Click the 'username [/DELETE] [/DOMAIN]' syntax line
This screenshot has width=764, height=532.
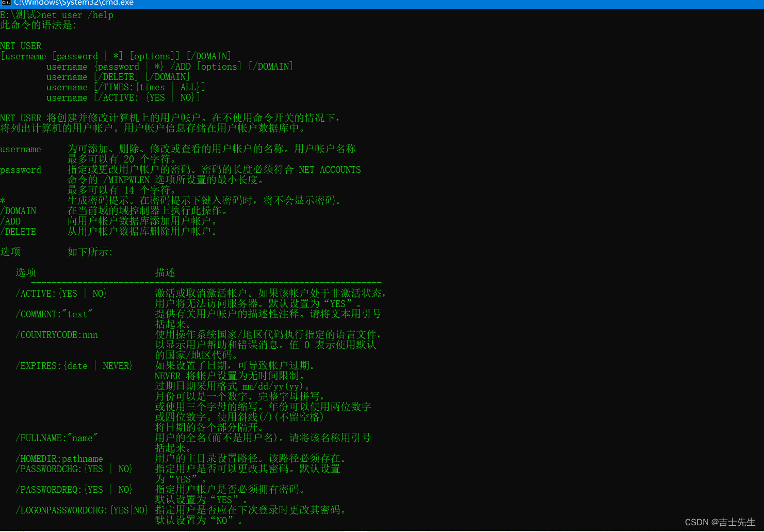[x=118, y=77]
